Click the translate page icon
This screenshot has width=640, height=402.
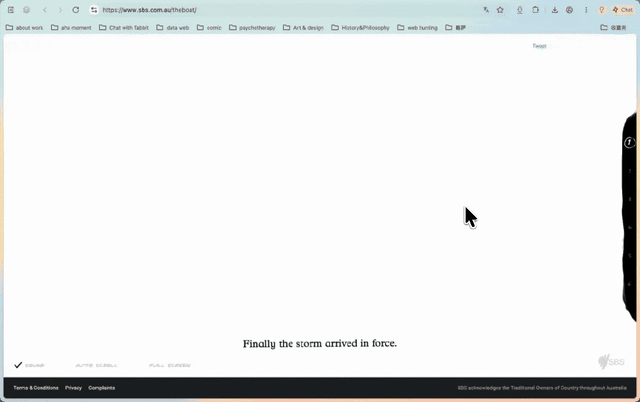(486, 10)
